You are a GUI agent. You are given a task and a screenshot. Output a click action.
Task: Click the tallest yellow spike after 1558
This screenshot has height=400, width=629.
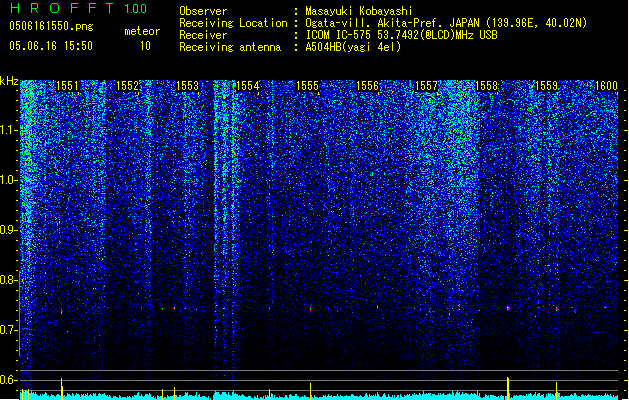[508, 388]
